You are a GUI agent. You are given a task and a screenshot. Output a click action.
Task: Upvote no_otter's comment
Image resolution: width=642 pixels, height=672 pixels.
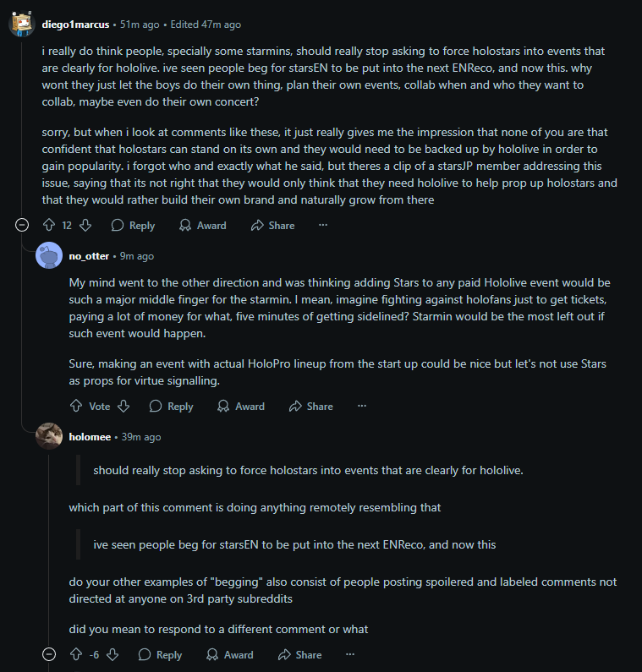pos(76,407)
